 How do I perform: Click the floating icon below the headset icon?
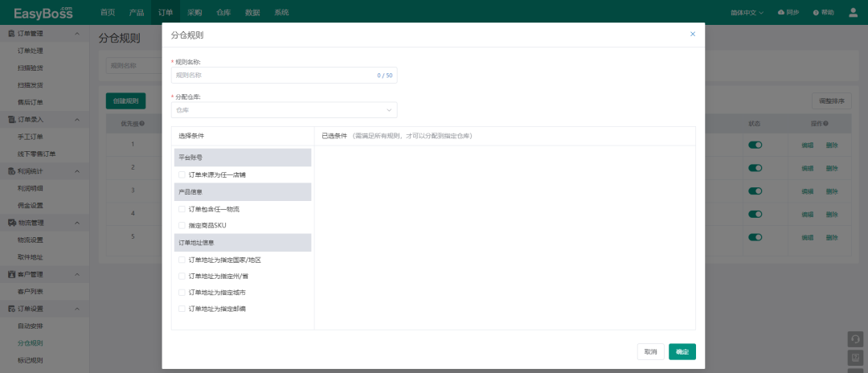point(855,357)
